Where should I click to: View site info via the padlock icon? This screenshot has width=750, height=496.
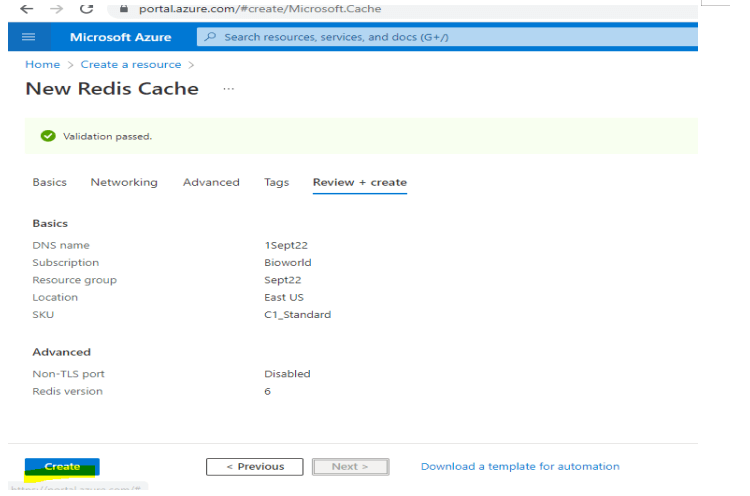point(124,9)
